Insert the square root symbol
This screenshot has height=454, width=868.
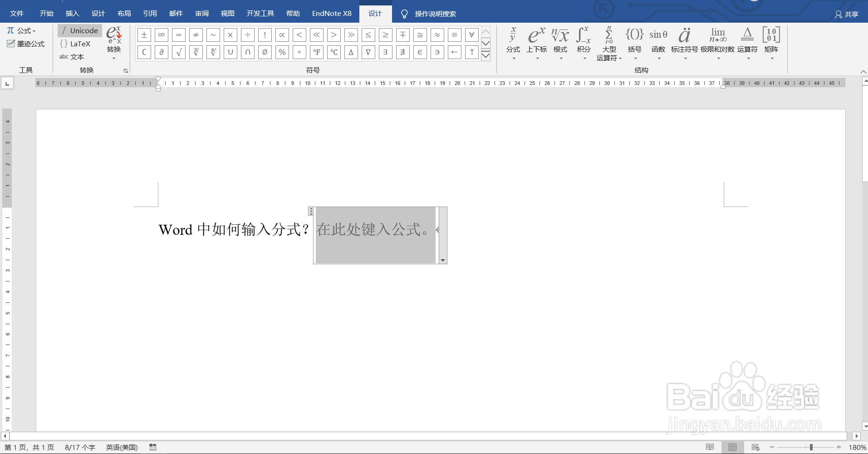click(x=179, y=52)
